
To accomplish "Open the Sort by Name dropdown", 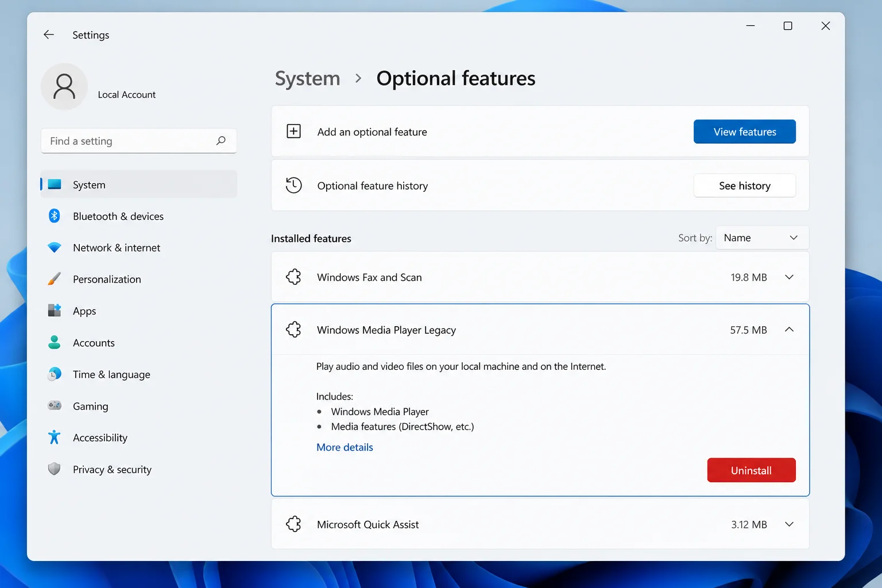I will pyautogui.click(x=762, y=238).
